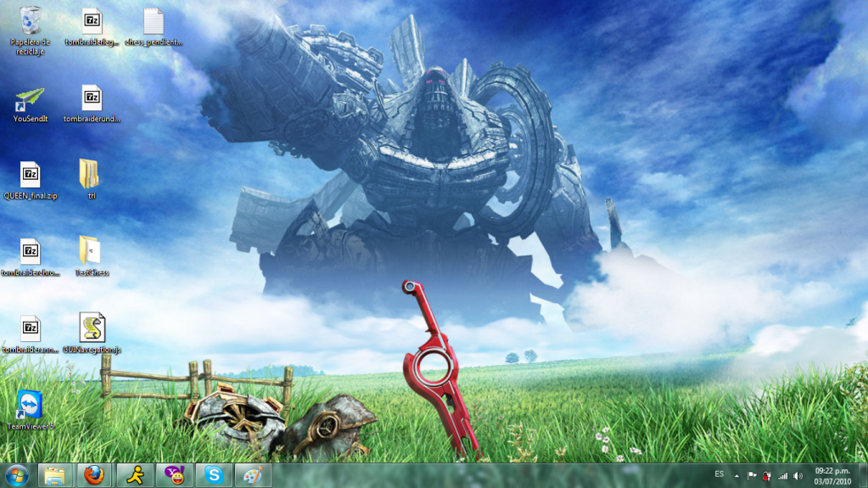Launch Firefox from the taskbar
The image size is (868, 488).
coord(94,474)
